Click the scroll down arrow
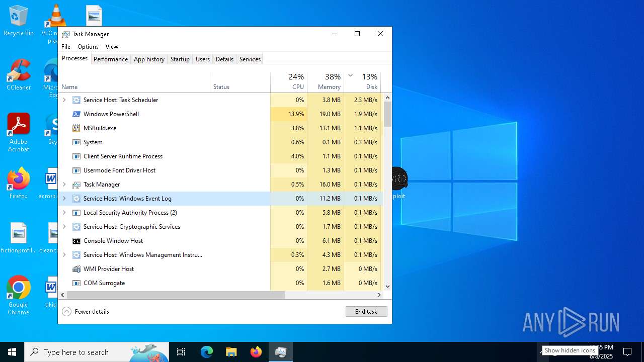Screen dimensions: 644x362 pyautogui.click(x=387, y=287)
